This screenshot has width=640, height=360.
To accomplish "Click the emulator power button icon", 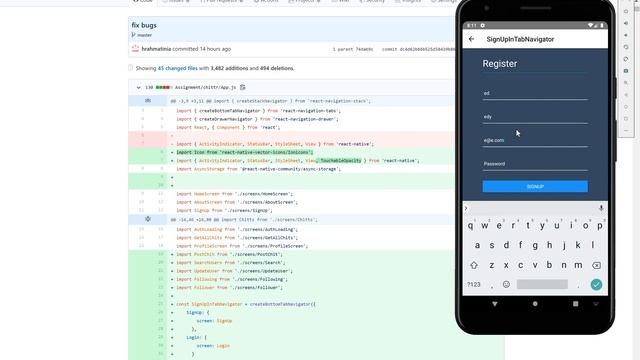I will point(626,11).
